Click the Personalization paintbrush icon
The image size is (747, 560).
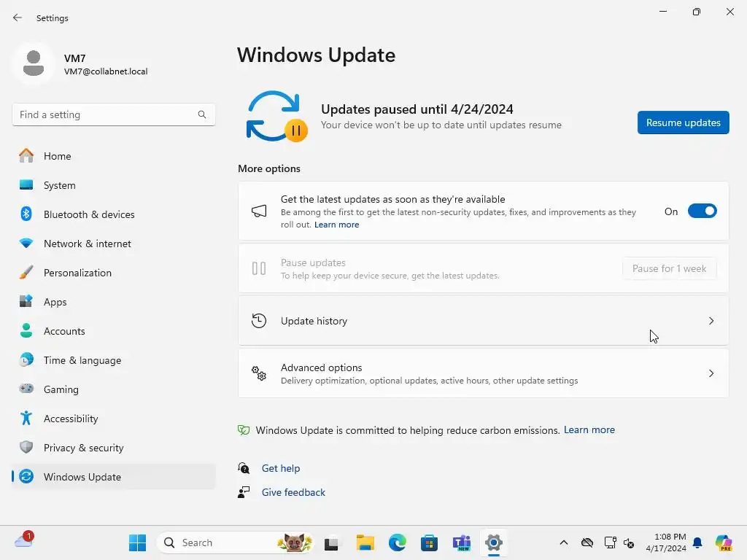coord(26,273)
